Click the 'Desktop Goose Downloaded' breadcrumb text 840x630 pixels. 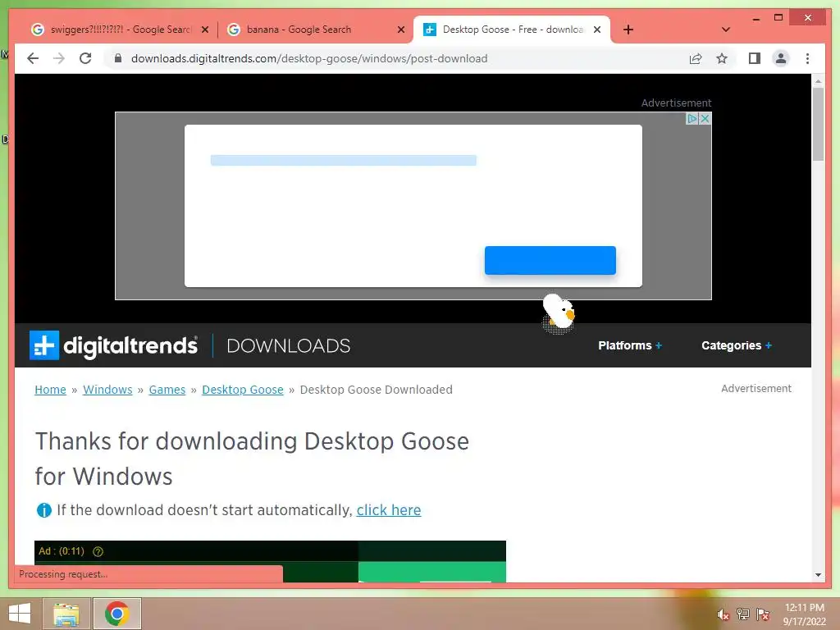coord(376,390)
